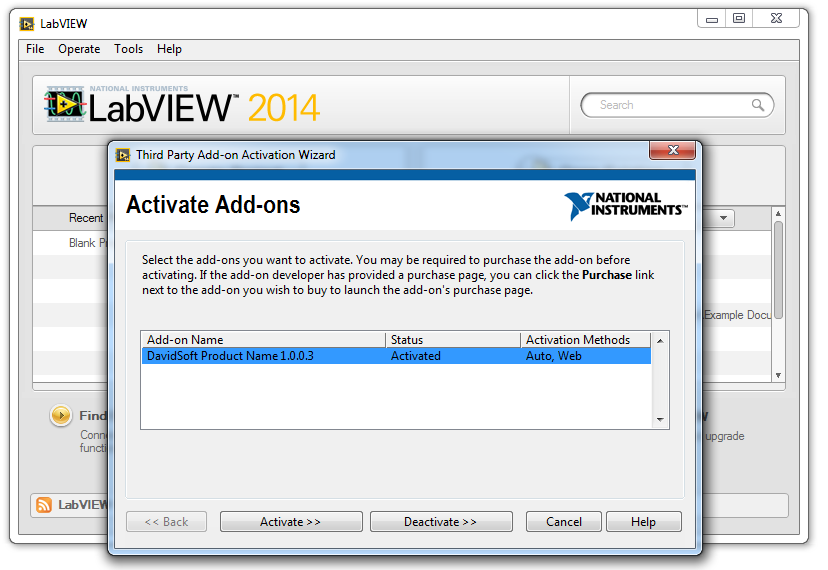
Task: Click the Recent column header
Action: (86, 218)
